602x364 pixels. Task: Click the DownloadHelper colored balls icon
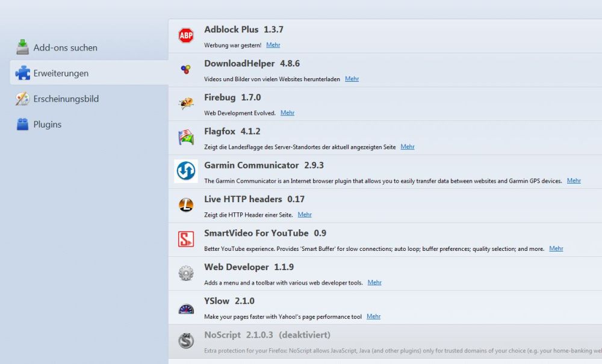point(186,69)
